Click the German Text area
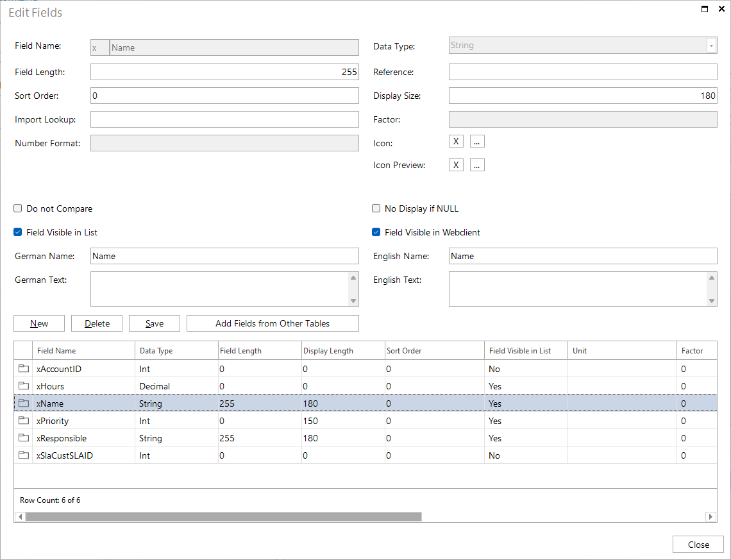The width and height of the screenshot is (731, 560). click(x=220, y=289)
